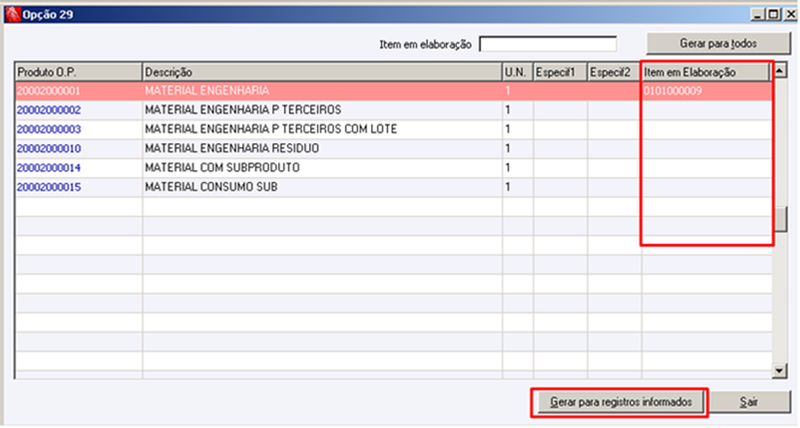This screenshot has height=428, width=800.
Task: Select product code 20002000003
Action: click(48, 130)
